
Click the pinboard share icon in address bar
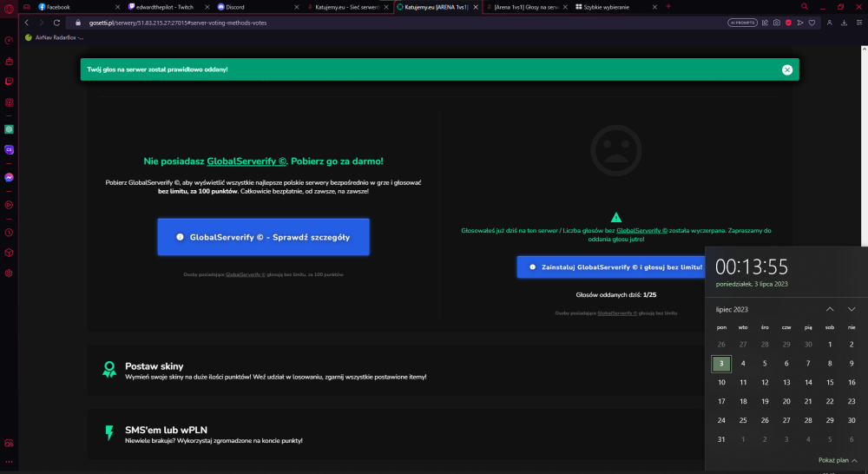765,23
